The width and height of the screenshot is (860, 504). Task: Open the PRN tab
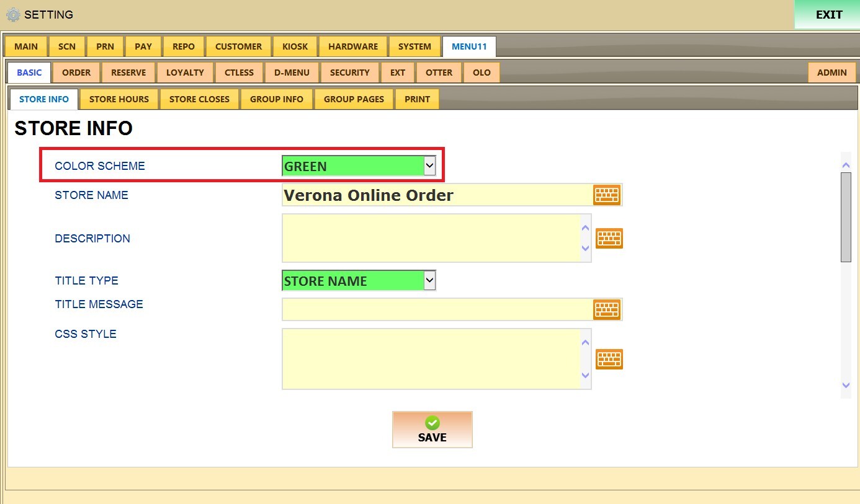click(105, 46)
